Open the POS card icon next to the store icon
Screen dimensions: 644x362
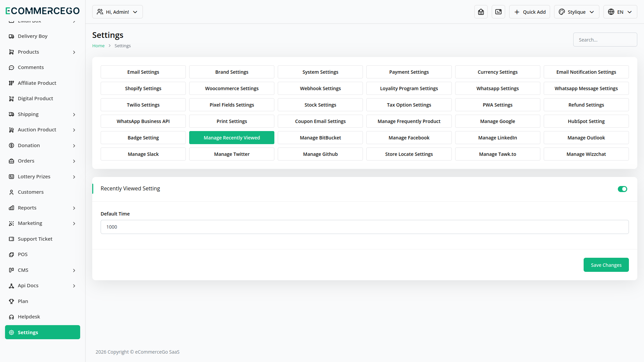[498, 12]
